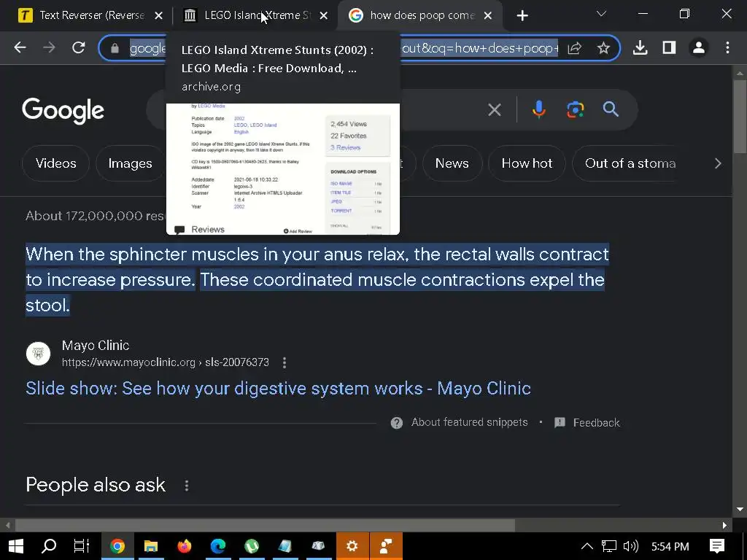This screenshot has height=560, width=747.
Task: Open the orange gear taskbar app
Action: click(352, 546)
